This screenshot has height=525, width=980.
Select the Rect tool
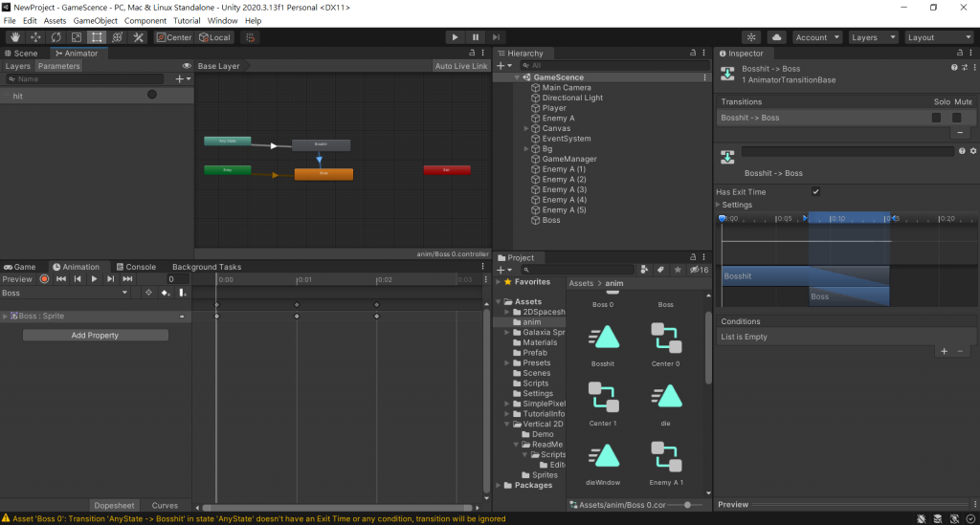coord(97,37)
